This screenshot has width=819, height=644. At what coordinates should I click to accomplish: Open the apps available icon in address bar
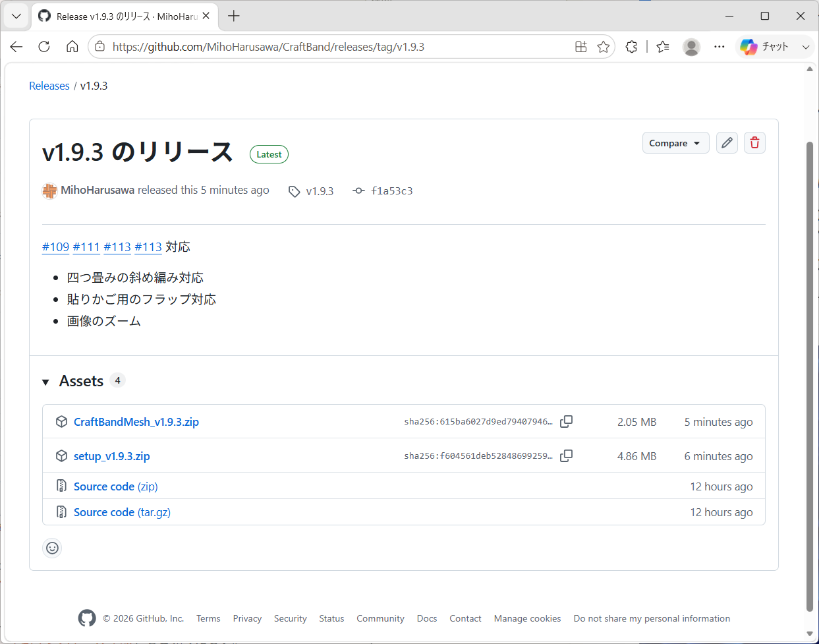(x=581, y=47)
